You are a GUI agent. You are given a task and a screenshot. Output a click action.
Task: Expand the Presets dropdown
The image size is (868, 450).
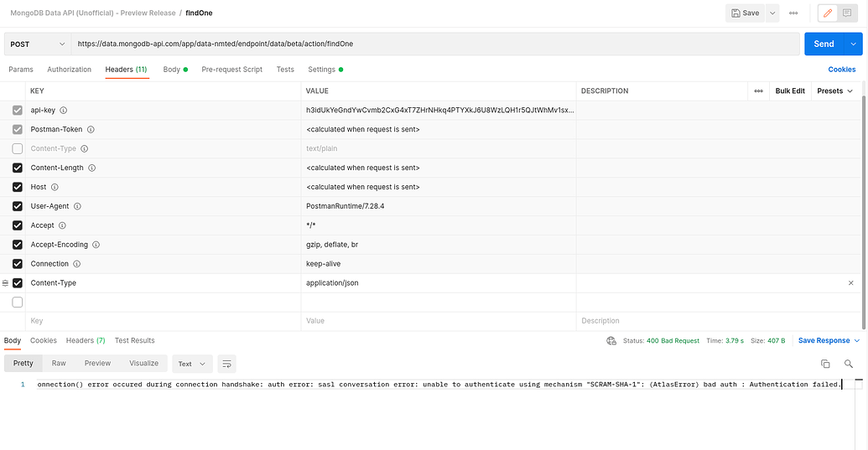(834, 91)
